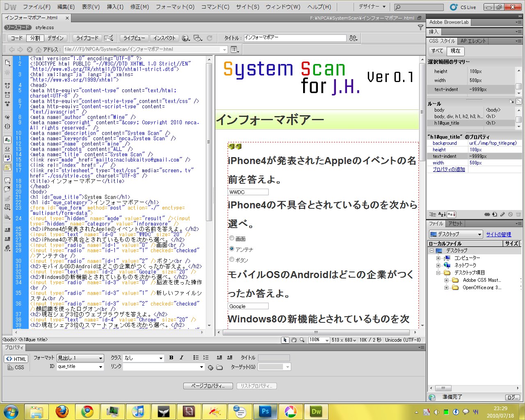The width and height of the screenshot is (525, 420).
Task: Click the Point to File target icon
Action: click(x=210, y=367)
